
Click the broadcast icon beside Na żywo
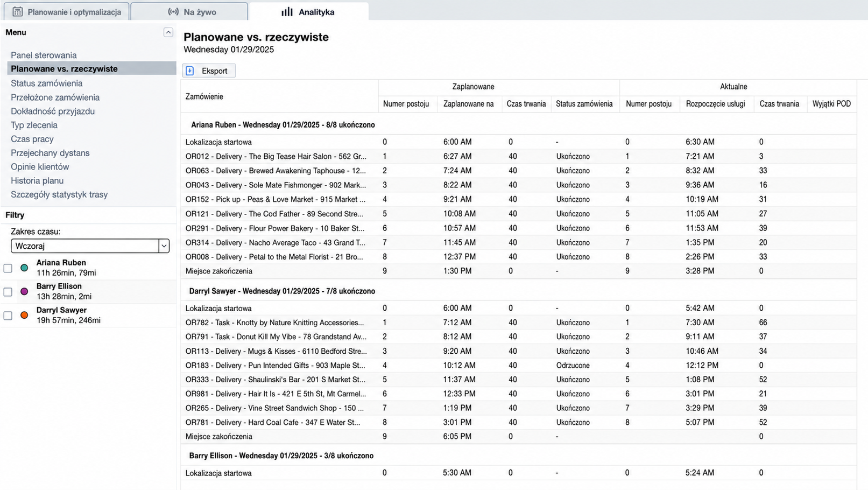pos(173,11)
